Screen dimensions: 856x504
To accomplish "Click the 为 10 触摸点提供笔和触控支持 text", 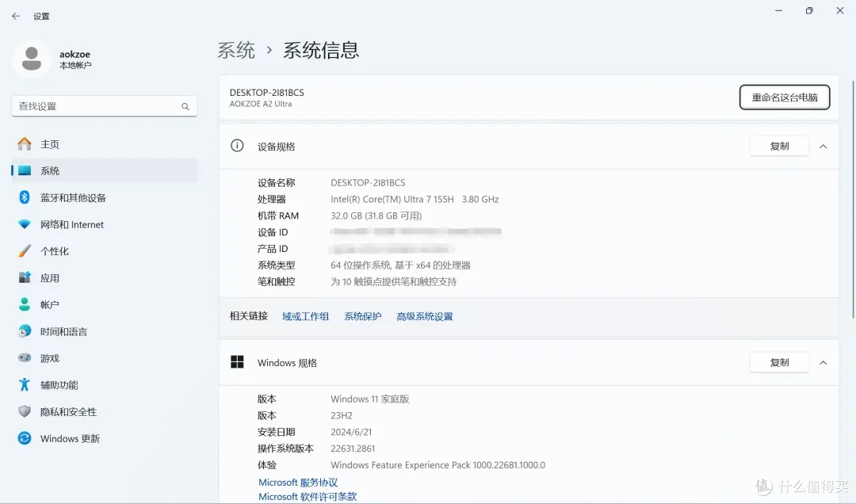I will [393, 282].
